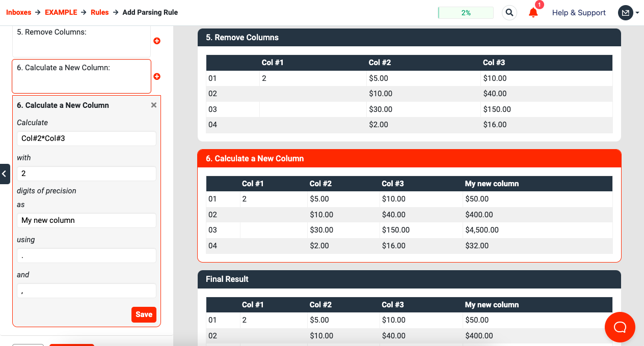644x346 pixels.
Task: Click the Inboxes breadcrumb link
Action: 19,12
